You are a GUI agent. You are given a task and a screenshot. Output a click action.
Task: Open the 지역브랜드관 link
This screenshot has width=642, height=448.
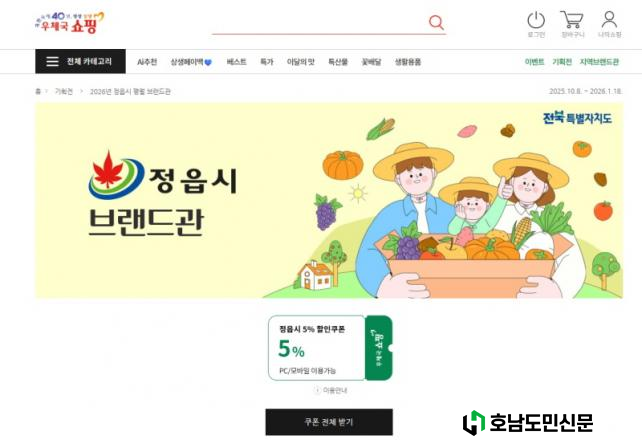[x=599, y=62]
